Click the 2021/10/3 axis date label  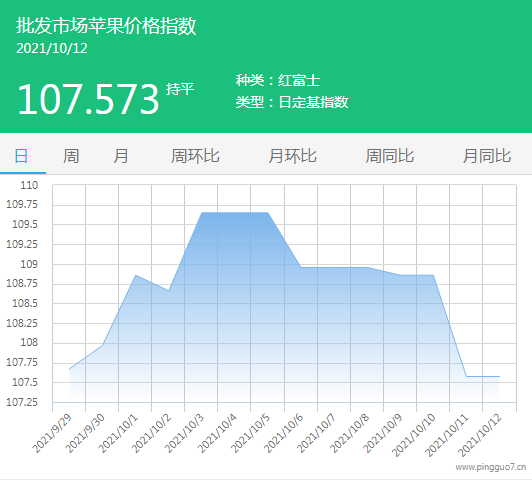[x=185, y=433]
